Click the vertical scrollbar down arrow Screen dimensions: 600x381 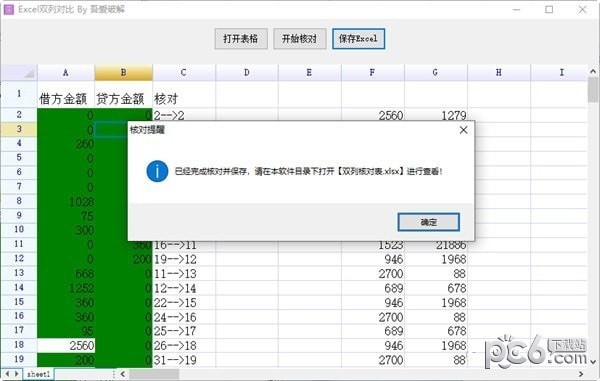coord(593,361)
